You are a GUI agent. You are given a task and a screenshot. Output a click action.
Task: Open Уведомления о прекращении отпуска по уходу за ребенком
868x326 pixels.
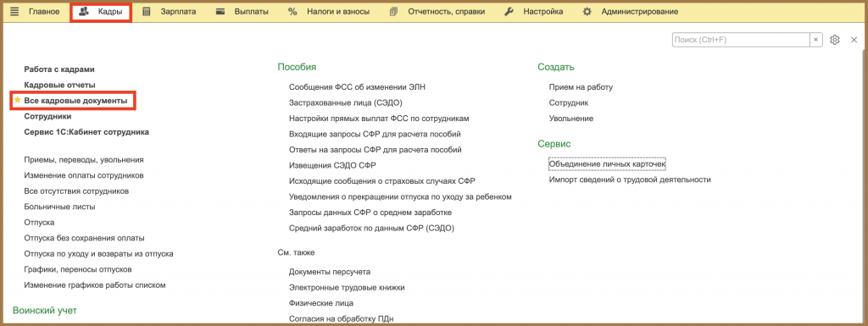pyautogui.click(x=400, y=196)
